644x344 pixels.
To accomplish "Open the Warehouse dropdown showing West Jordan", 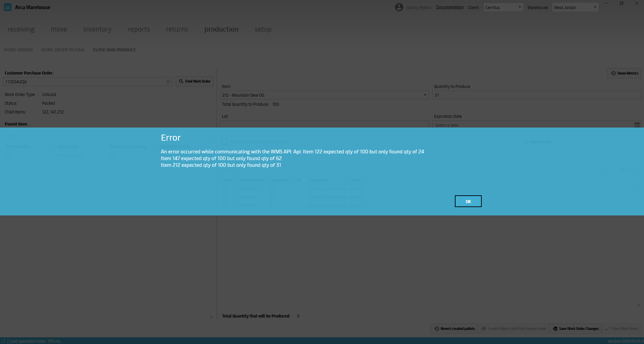I will [x=575, y=7].
